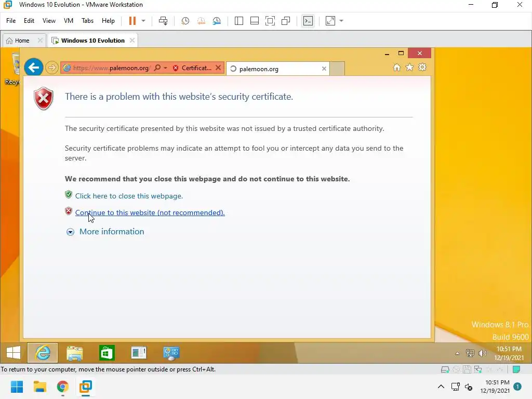Image resolution: width=532 pixels, height=399 pixels.
Task: Open the host notification badge
Action: [x=517, y=387]
